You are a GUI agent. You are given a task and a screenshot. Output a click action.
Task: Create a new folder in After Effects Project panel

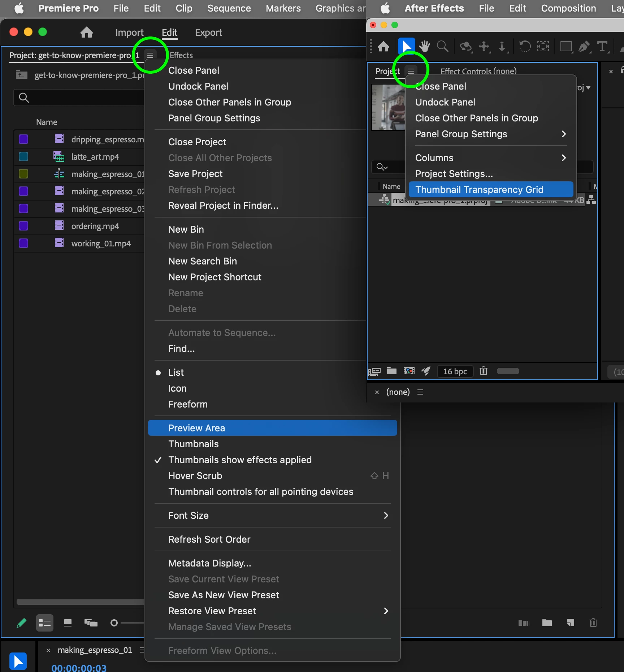(x=392, y=371)
